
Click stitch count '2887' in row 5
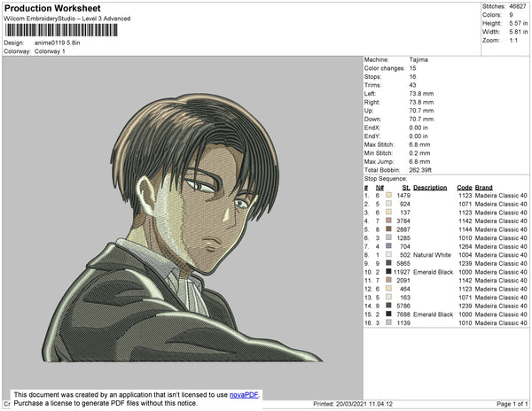tap(403, 229)
